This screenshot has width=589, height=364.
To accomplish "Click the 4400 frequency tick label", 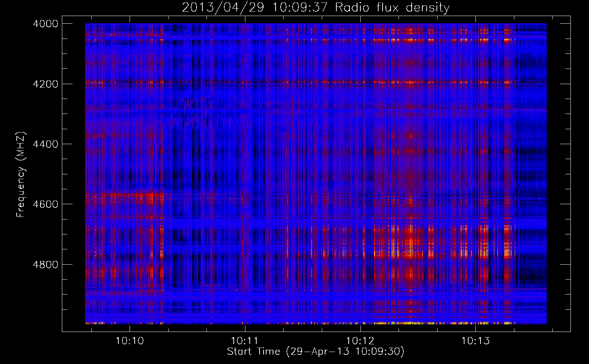I will 46,144.
